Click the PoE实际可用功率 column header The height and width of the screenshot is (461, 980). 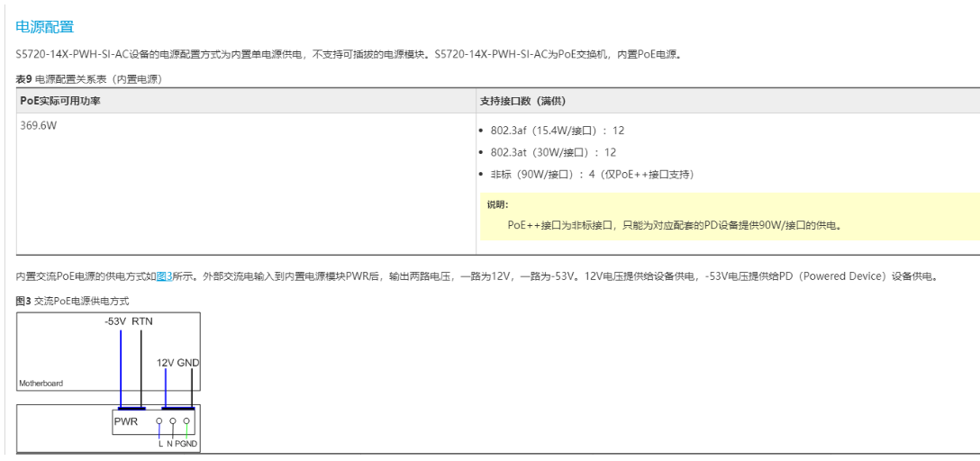[246, 101]
